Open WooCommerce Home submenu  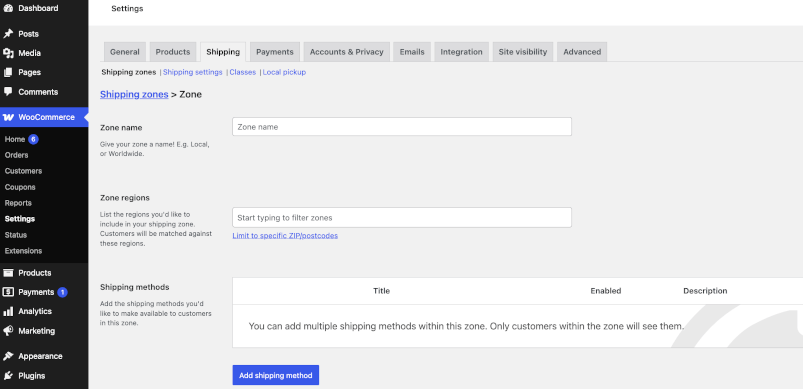[x=15, y=139]
